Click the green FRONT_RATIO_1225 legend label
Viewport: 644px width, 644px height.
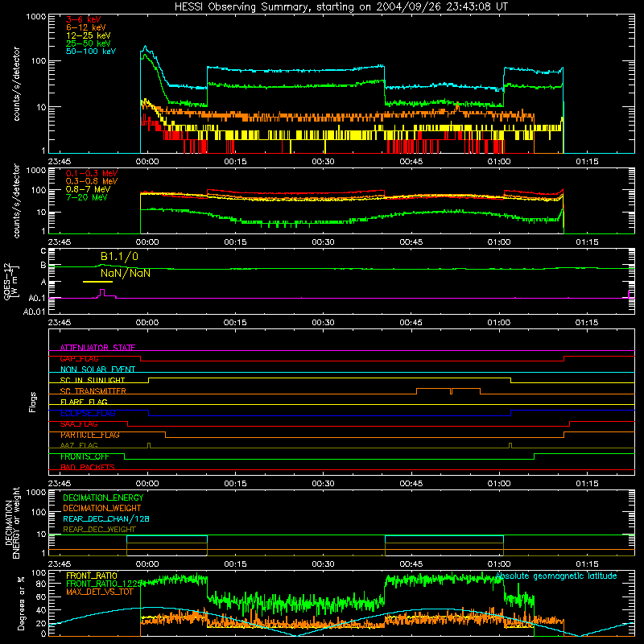click(x=104, y=584)
